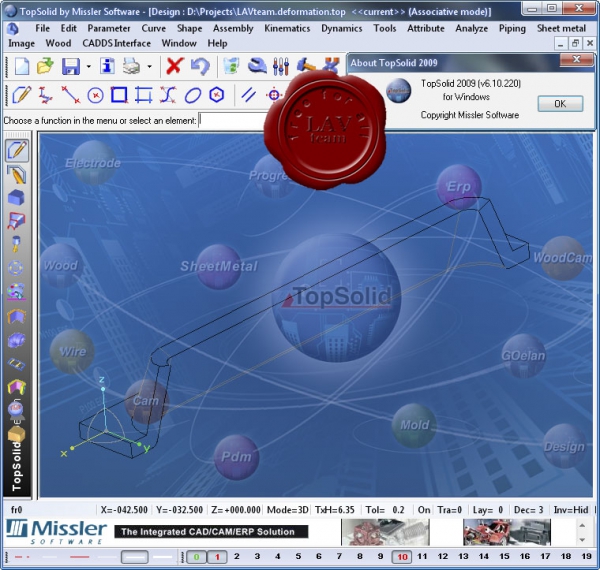Delete element with the red X icon
Screen dimensions: 600x570
[x=174, y=66]
